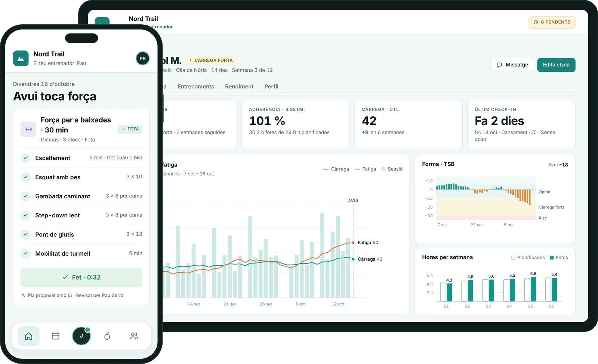
Task: Switch to the Entrenaments tab
Action: pyautogui.click(x=196, y=86)
